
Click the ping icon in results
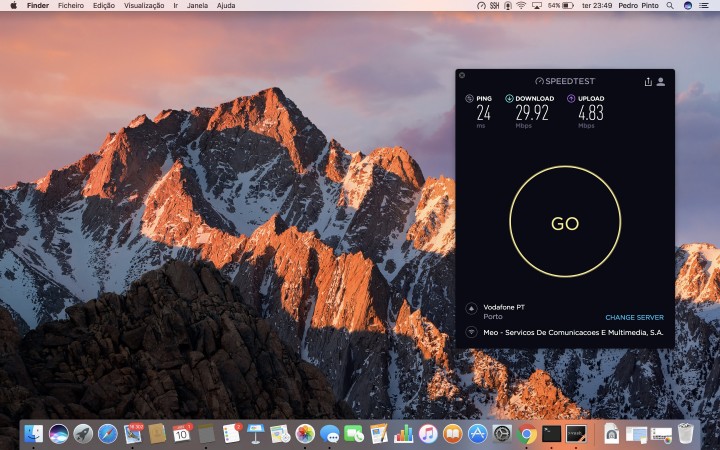point(469,98)
